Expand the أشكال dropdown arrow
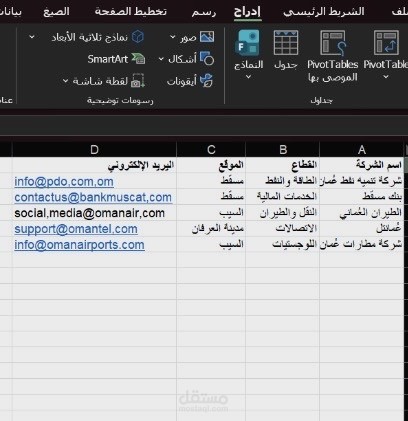 161,59
